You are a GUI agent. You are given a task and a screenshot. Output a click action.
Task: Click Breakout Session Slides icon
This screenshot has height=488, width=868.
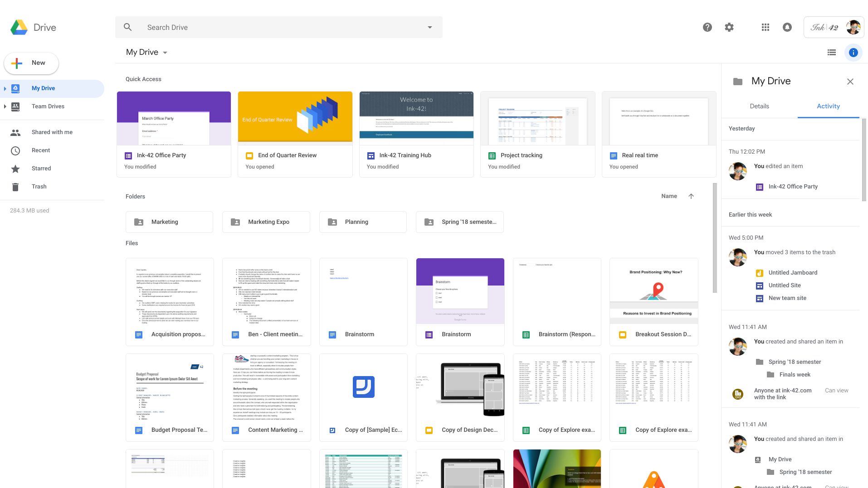[x=623, y=334]
